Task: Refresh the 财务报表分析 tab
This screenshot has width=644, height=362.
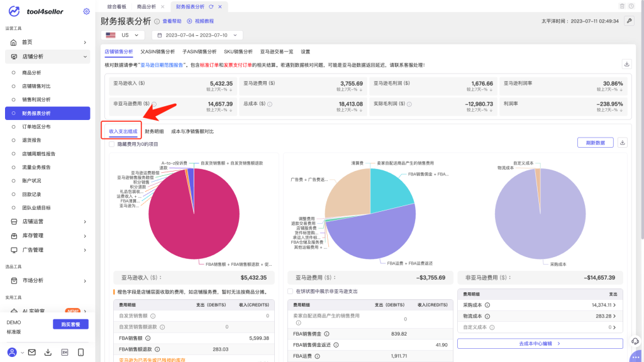Action: pyautogui.click(x=211, y=6)
